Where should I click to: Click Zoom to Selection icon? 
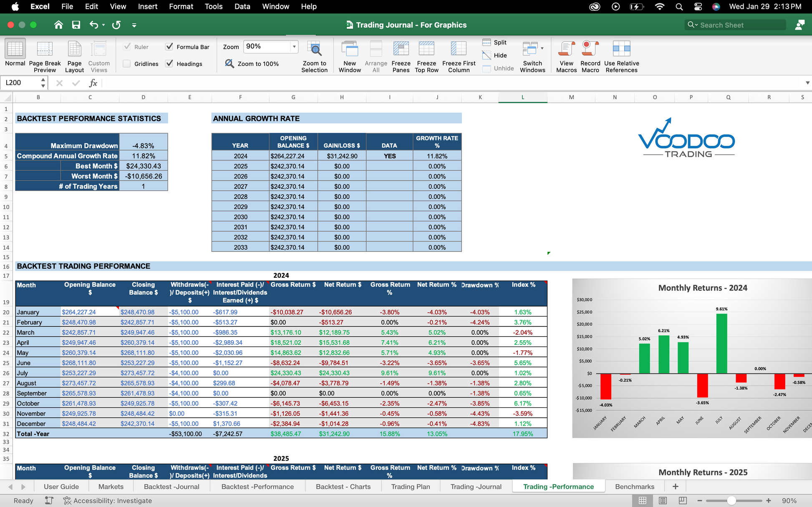pyautogui.click(x=314, y=49)
